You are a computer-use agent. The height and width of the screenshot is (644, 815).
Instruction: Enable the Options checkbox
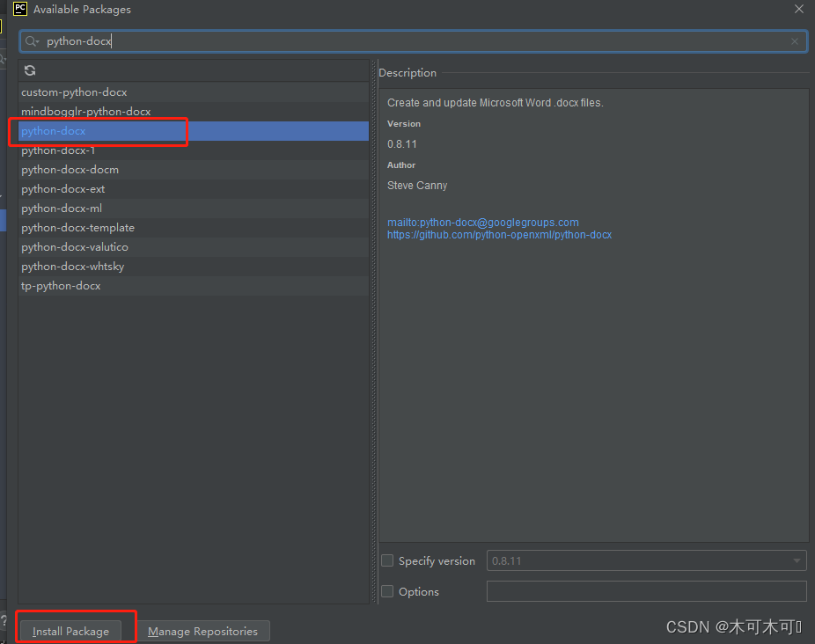387,591
